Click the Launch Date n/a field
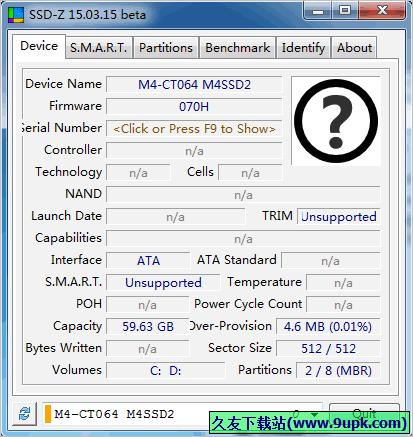This screenshot has width=413, height=437. pos(176,217)
